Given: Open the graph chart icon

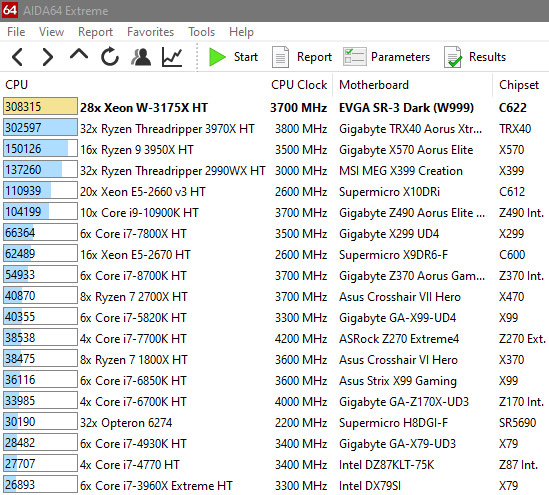Looking at the screenshot, I should [172, 57].
